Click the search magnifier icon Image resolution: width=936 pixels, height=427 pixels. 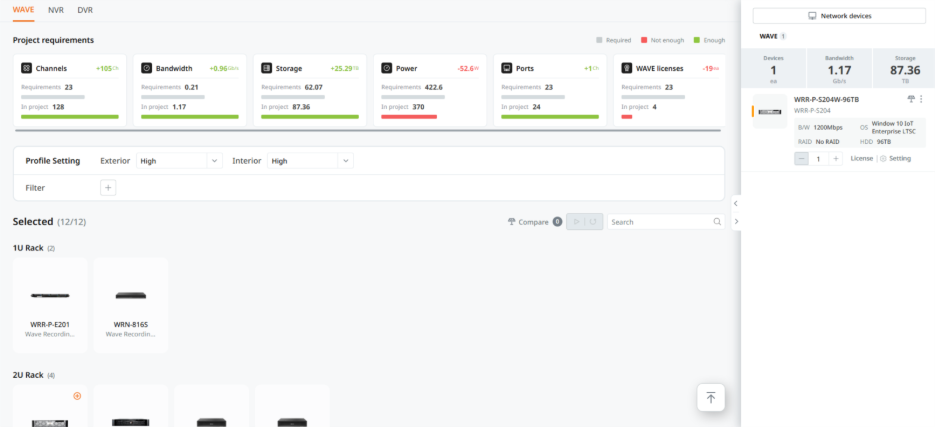point(717,222)
